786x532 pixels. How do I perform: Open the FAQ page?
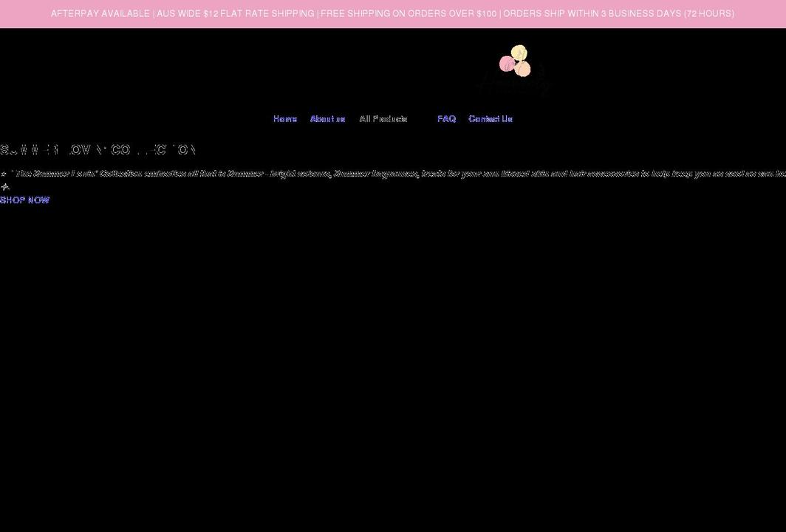[x=446, y=118]
